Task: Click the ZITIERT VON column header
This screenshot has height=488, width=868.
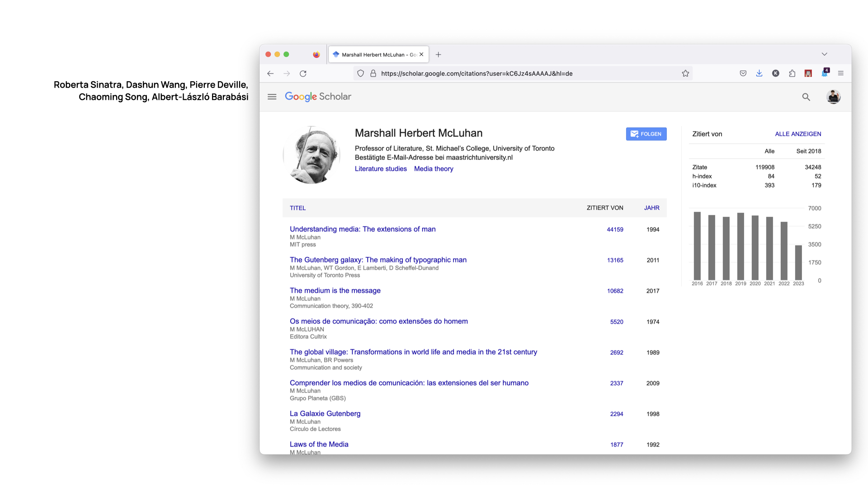Action: 605,208
